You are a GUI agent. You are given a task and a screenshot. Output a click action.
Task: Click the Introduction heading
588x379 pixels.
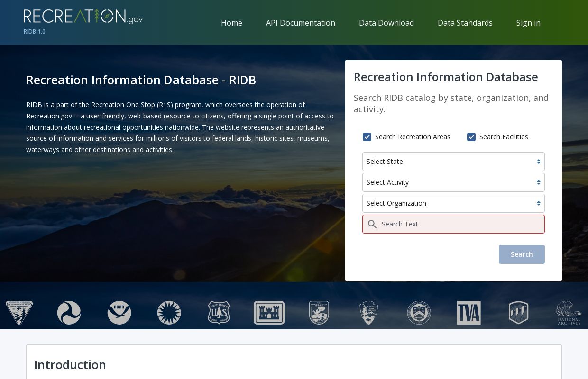click(70, 365)
